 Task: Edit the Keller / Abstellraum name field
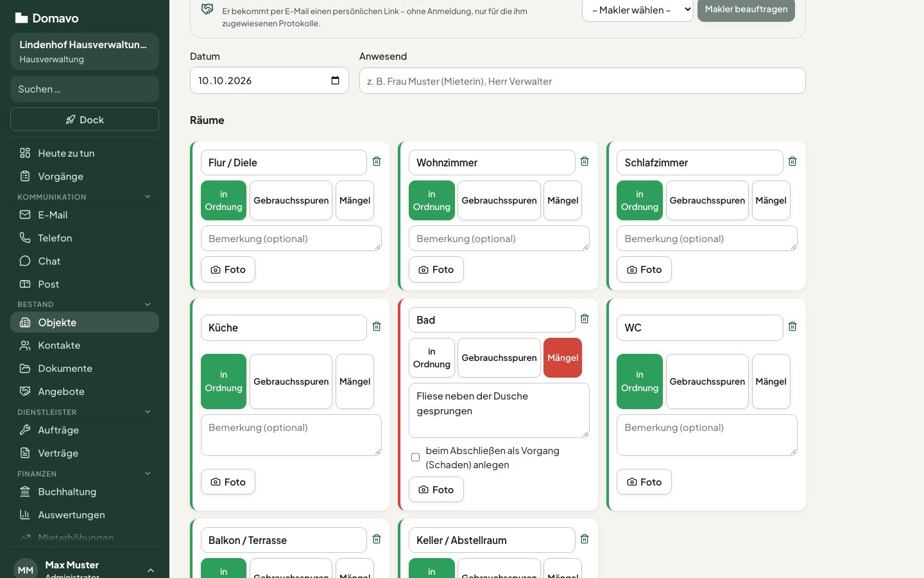point(492,540)
